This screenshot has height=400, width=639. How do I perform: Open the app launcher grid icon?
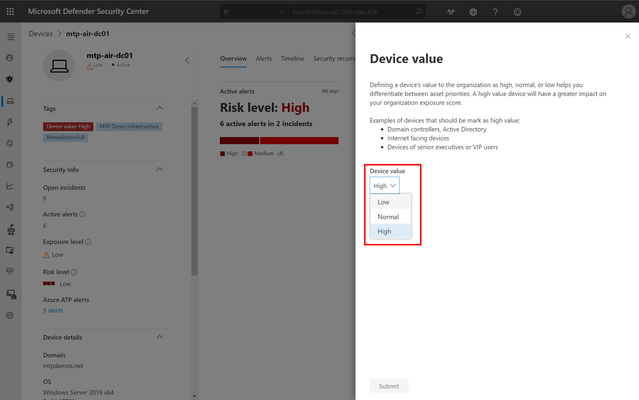(x=10, y=11)
